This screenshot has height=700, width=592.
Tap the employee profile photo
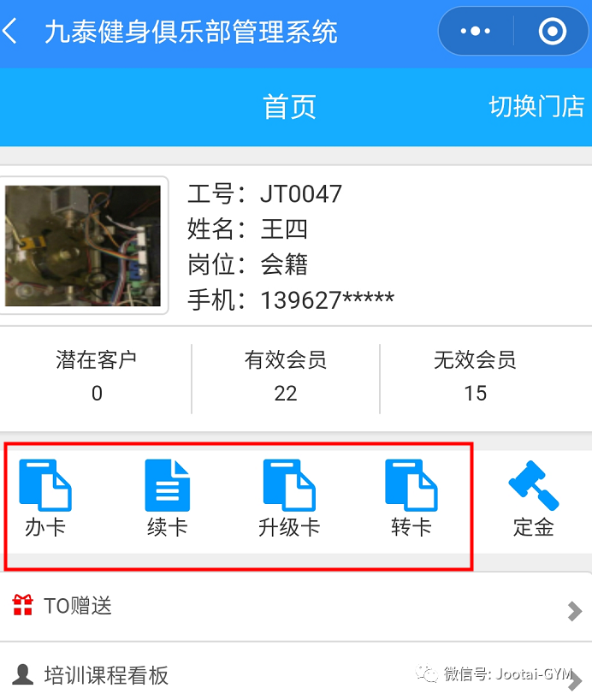tap(83, 246)
